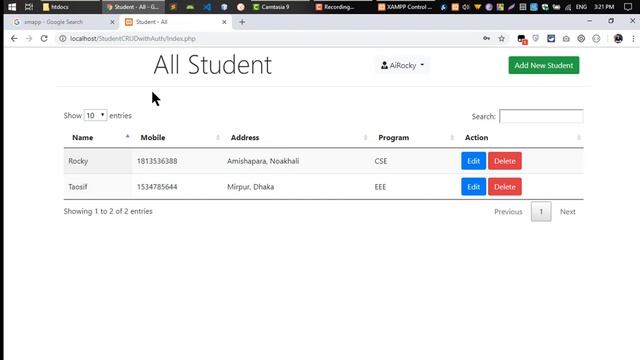The image size is (640, 360).
Task: View site information icon in address bar
Action: point(62,38)
